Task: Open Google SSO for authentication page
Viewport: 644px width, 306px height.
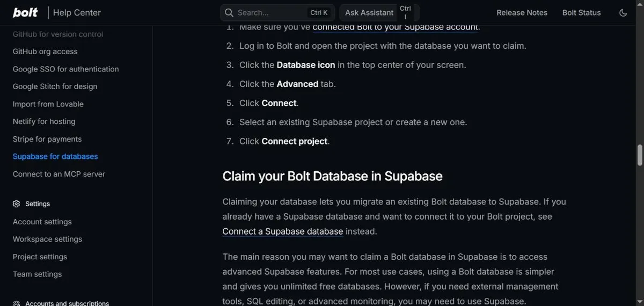Action: (66, 69)
